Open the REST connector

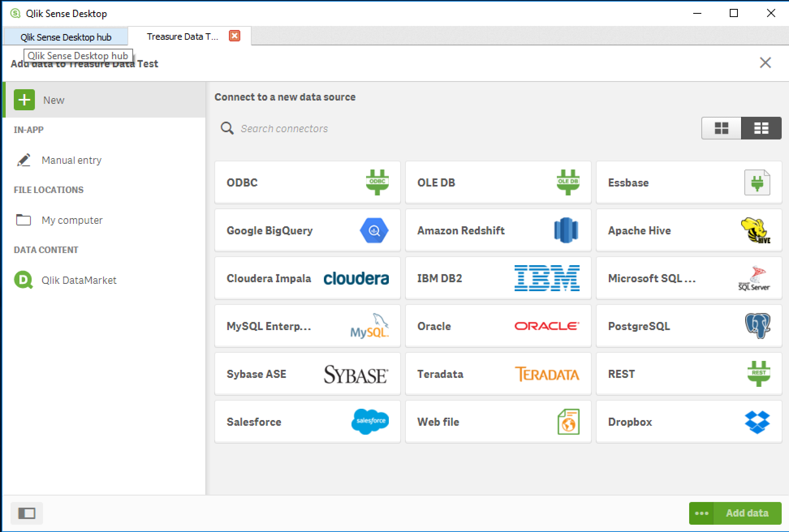click(x=688, y=373)
